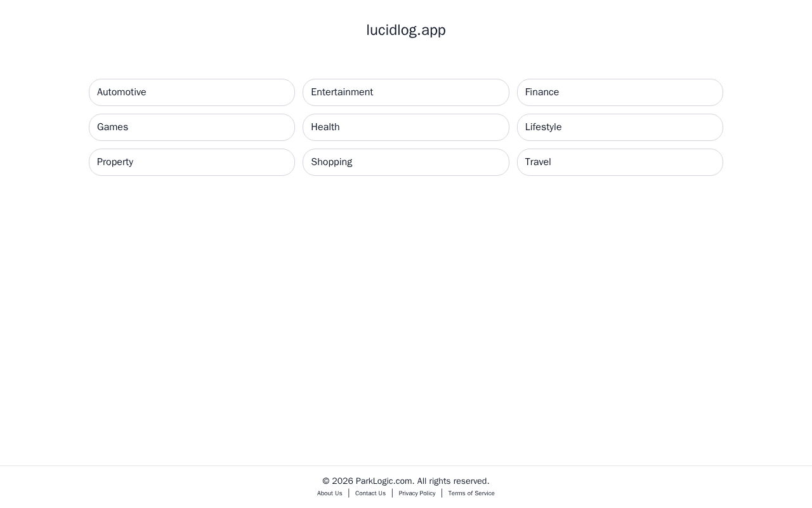Open the Contact Us footer link

(x=370, y=493)
